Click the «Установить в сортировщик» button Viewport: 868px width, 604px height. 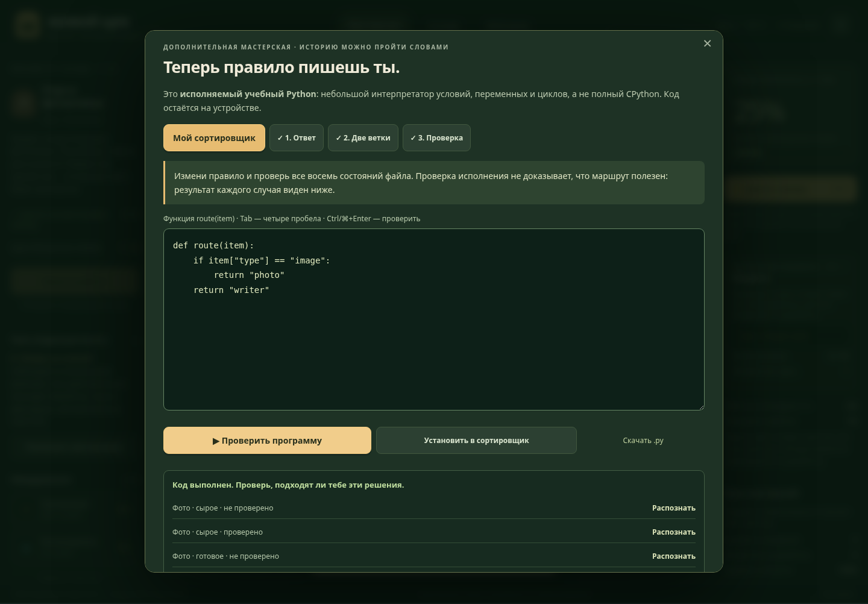476,441
